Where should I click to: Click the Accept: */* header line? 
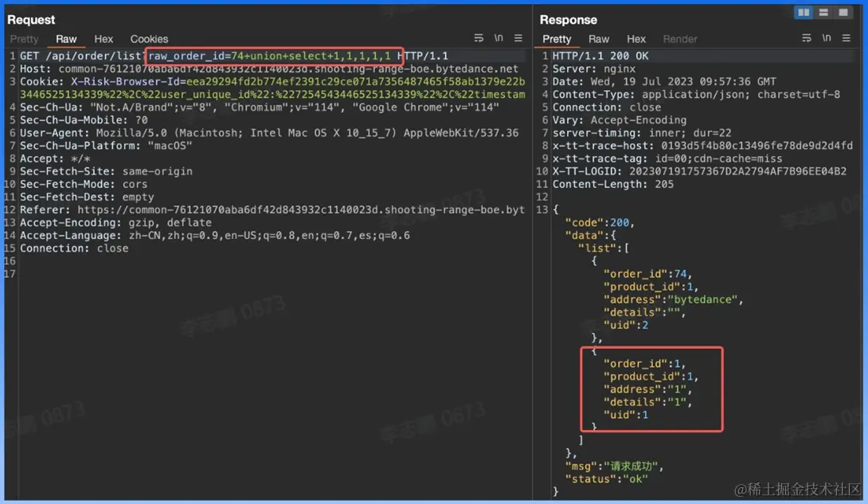(55, 158)
